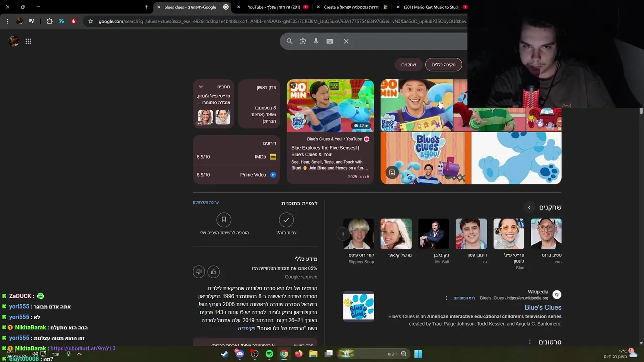Open the Google apps grid icon
The image size is (644, 362).
click(x=28, y=41)
